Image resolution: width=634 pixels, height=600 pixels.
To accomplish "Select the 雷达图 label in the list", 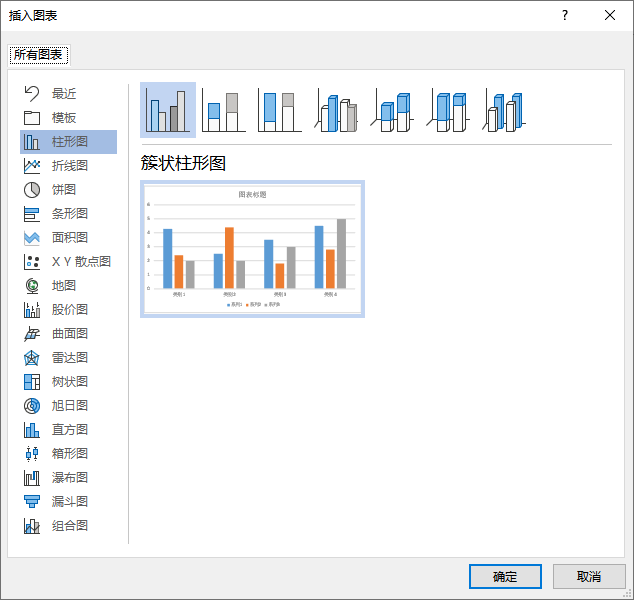I will pos(70,358).
